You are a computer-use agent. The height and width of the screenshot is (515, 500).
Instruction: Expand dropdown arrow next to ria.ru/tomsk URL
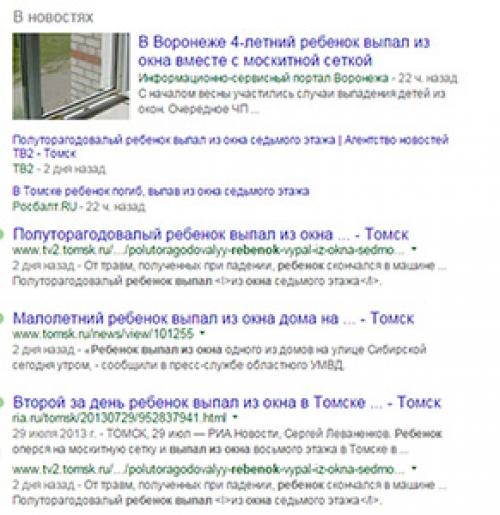(235, 417)
